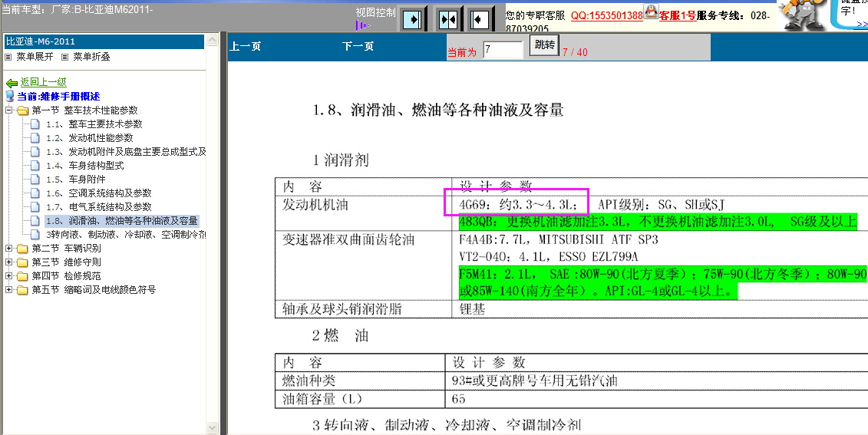Image resolution: width=868 pixels, height=435 pixels.
Task: Click page icon beside 1.5、车身附件
Action: 35,180
